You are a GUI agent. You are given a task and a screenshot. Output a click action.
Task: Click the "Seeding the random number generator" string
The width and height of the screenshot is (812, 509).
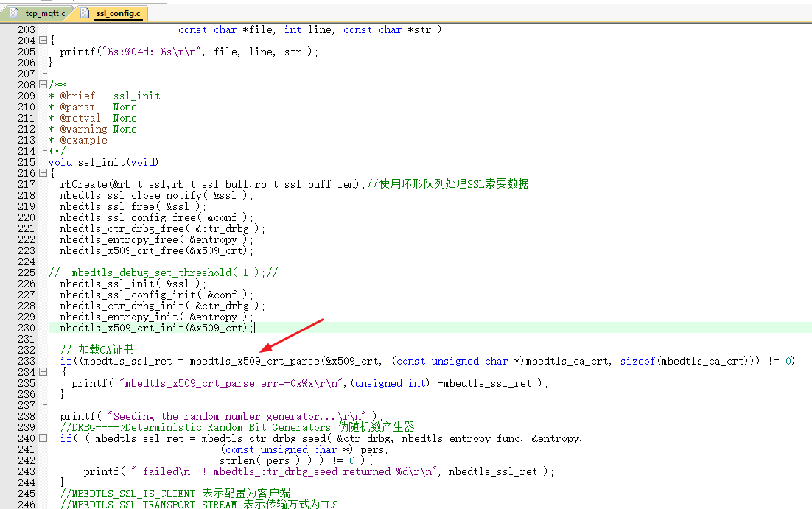coord(237,416)
